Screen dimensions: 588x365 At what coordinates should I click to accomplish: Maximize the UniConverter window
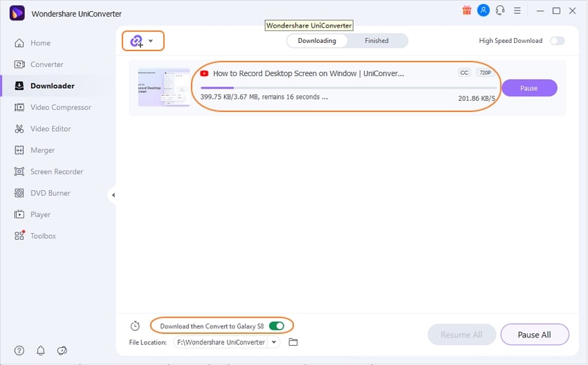(556, 11)
